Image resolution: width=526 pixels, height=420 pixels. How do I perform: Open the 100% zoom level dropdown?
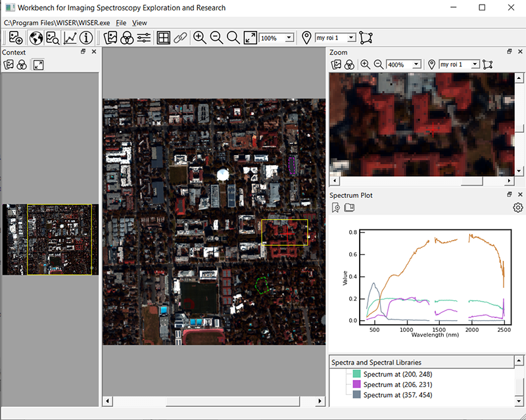[x=289, y=38]
